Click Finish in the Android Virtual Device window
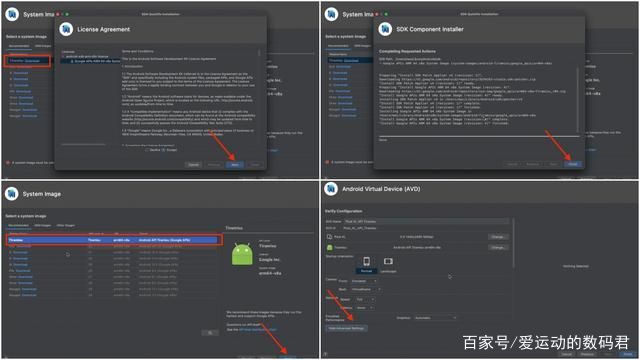Screen dimensions: 640x360 pyautogui.click(x=628, y=354)
